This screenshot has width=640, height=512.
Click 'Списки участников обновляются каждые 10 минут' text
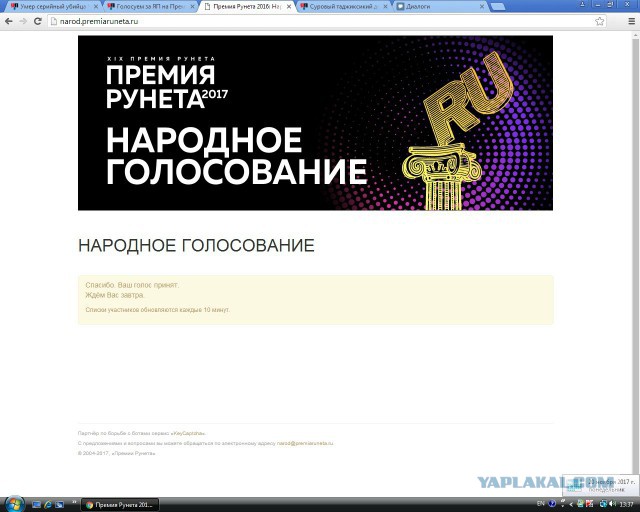pos(158,310)
